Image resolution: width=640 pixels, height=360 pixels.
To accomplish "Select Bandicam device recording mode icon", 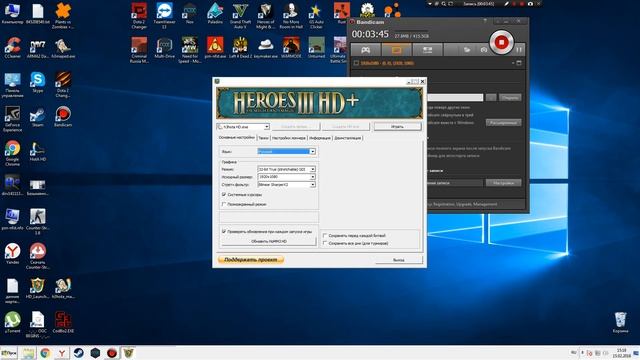I will [427, 50].
